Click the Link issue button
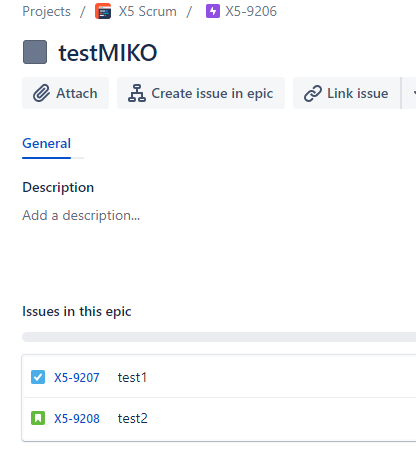Screen dimensions: 416x461 pos(347,93)
